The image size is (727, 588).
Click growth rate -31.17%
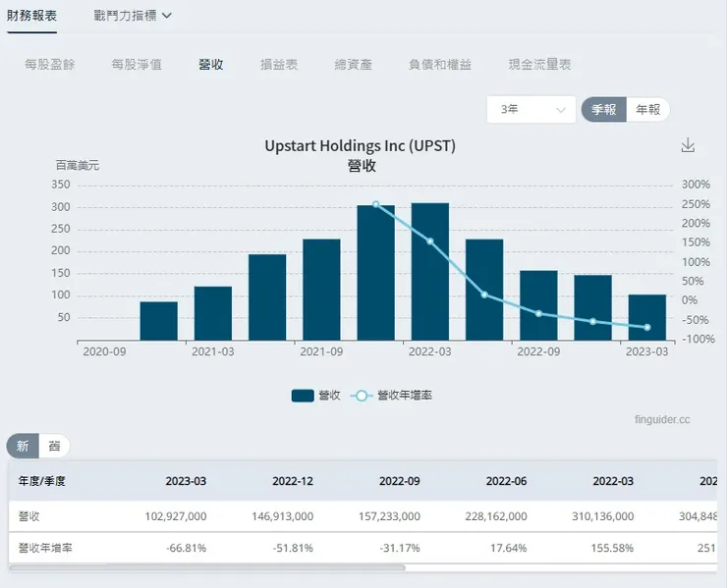[400, 548]
